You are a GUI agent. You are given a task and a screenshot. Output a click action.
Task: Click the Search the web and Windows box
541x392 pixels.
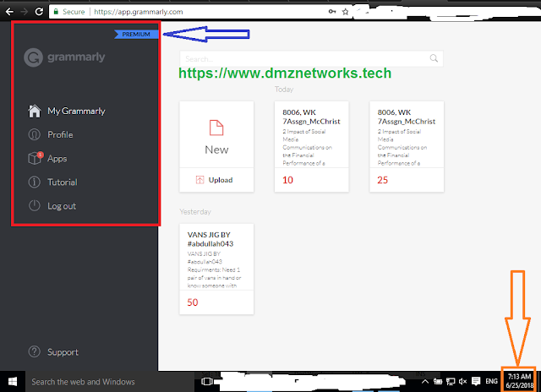pyautogui.click(x=110, y=382)
